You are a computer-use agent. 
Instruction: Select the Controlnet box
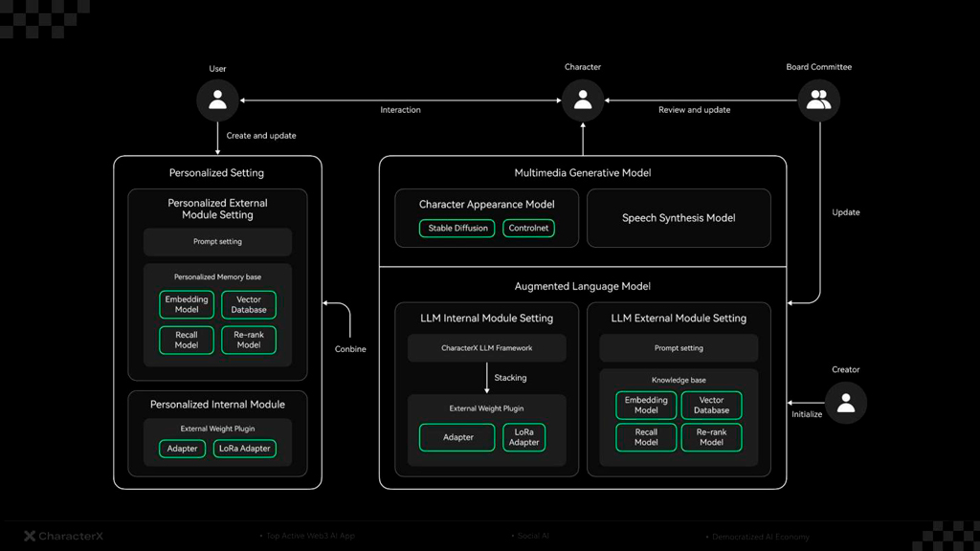(528, 228)
